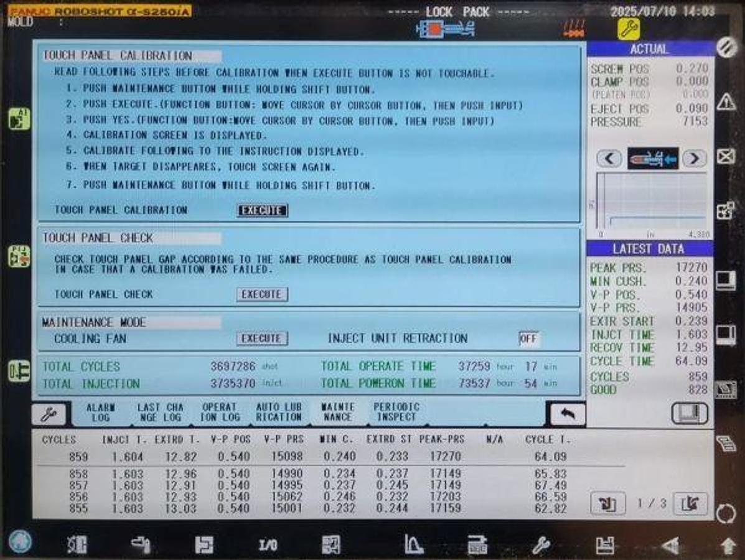Click the home icon in the bottom bar
745x560 pixels.
point(21,541)
